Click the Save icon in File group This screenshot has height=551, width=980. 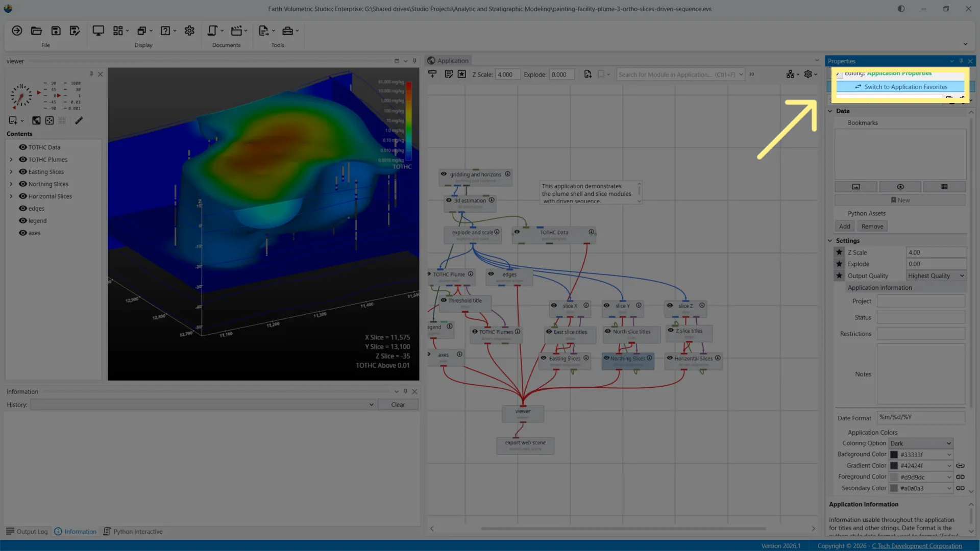pos(56,31)
